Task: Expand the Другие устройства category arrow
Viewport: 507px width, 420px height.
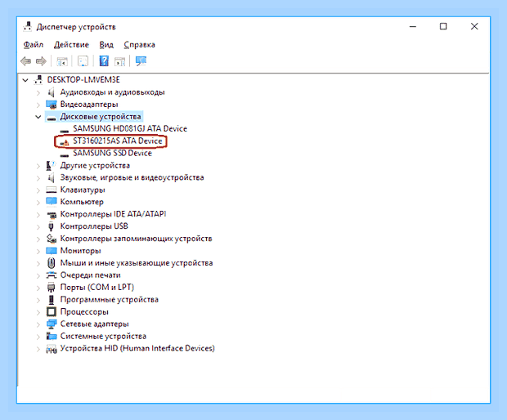Action: point(38,166)
